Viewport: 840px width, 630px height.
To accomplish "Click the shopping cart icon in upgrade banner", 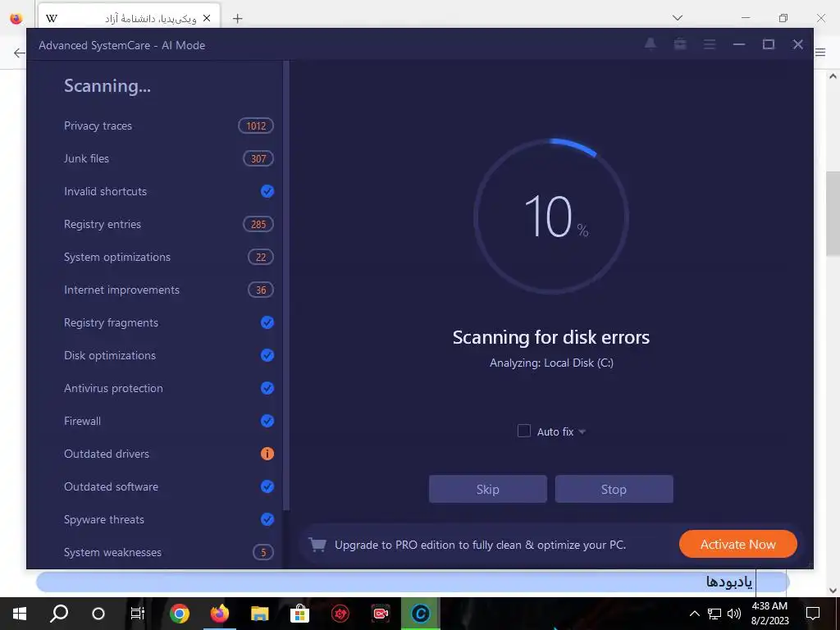I will (317, 545).
